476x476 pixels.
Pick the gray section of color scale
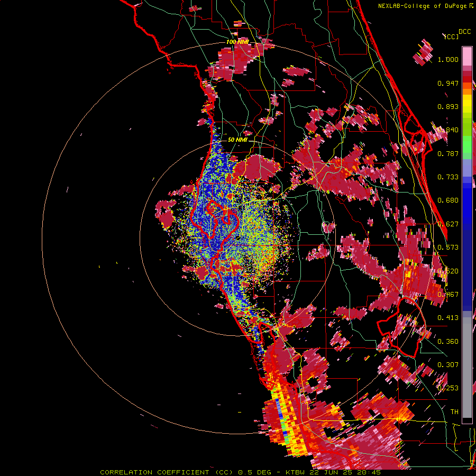[467, 368]
